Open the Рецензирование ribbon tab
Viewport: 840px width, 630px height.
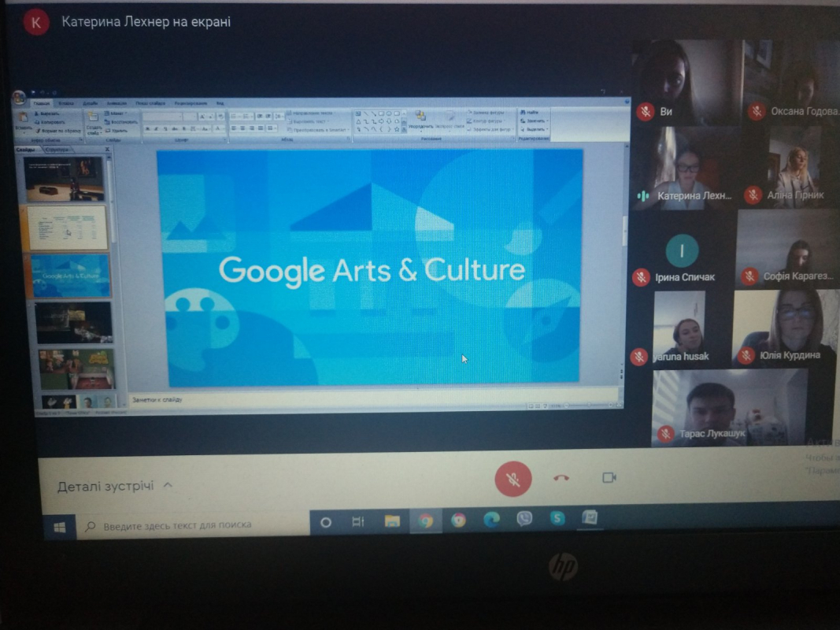(x=191, y=103)
